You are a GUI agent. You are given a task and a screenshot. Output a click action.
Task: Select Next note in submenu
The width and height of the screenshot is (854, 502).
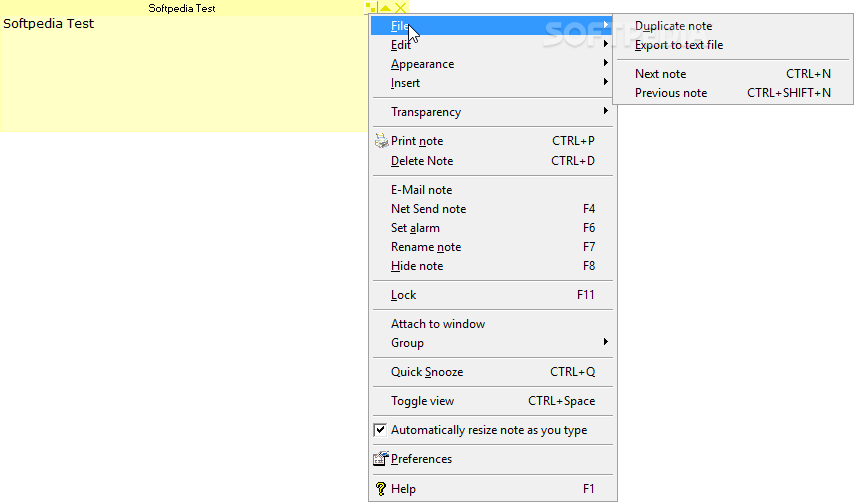pyautogui.click(x=733, y=74)
